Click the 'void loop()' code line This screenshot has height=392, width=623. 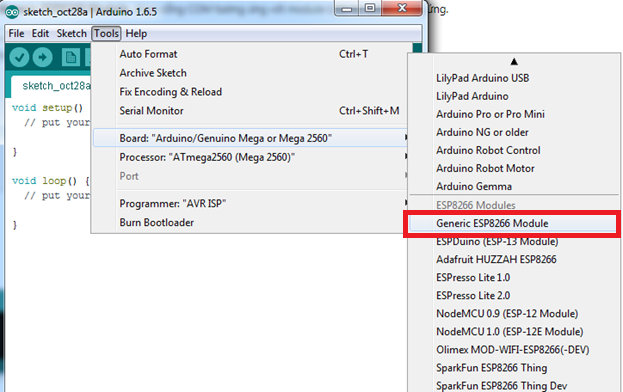coord(51,181)
